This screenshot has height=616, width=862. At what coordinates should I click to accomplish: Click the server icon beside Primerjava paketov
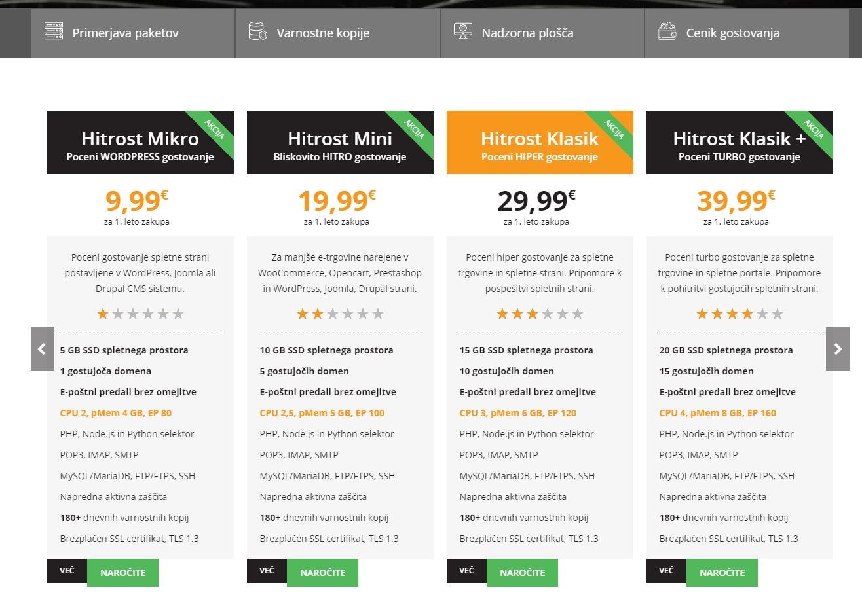click(x=54, y=31)
